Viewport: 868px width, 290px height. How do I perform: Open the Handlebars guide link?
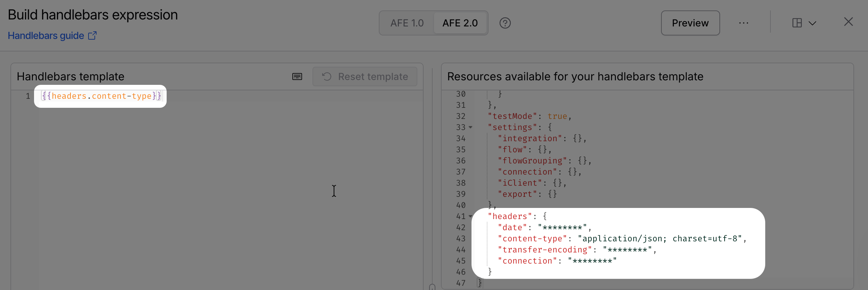[52, 36]
